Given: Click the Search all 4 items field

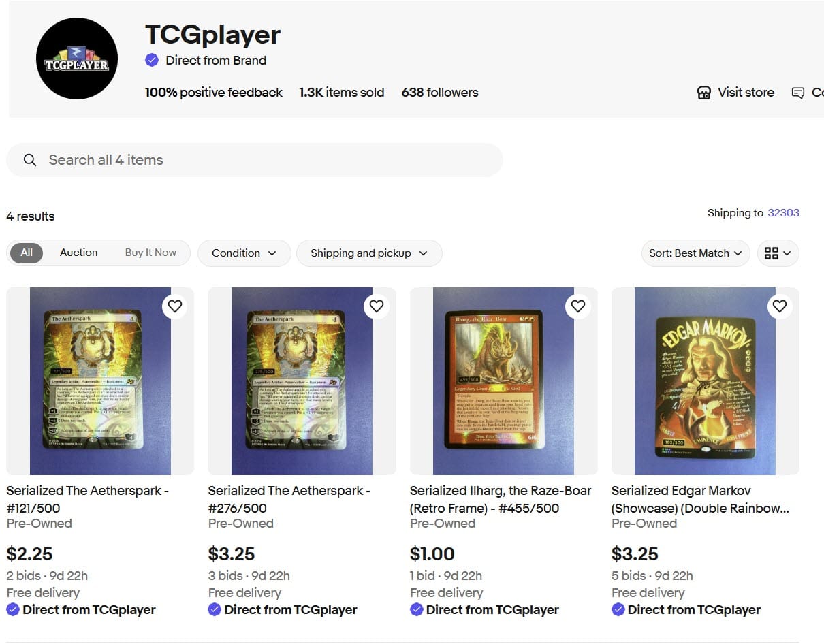Looking at the screenshot, I should (255, 160).
